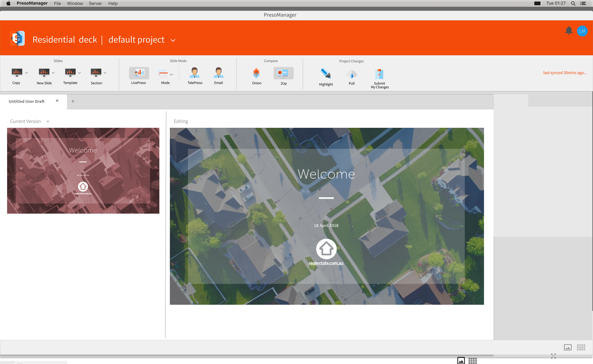Click the LM user avatar
593x364 pixels.
tap(582, 31)
